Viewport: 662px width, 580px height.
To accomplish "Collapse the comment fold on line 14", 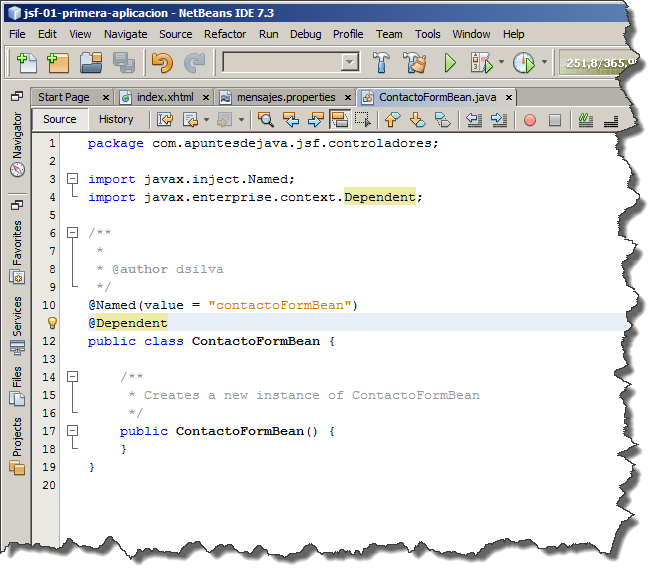I will pyautogui.click(x=73, y=377).
